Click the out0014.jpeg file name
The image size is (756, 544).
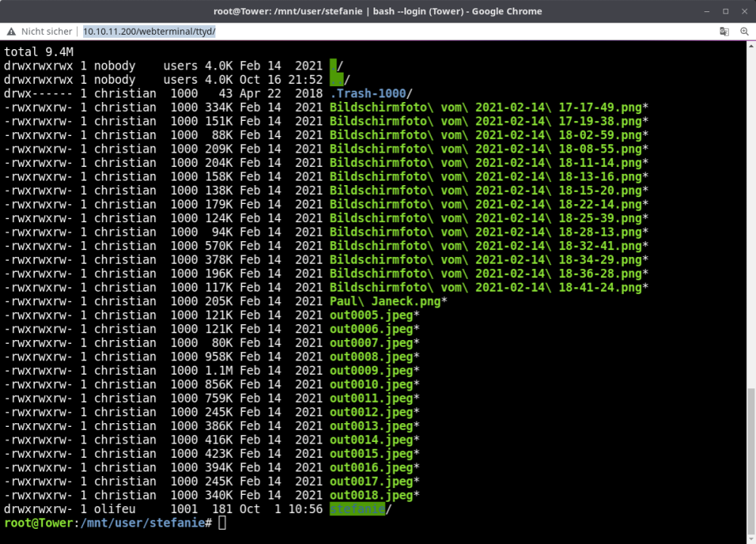tap(374, 440)
